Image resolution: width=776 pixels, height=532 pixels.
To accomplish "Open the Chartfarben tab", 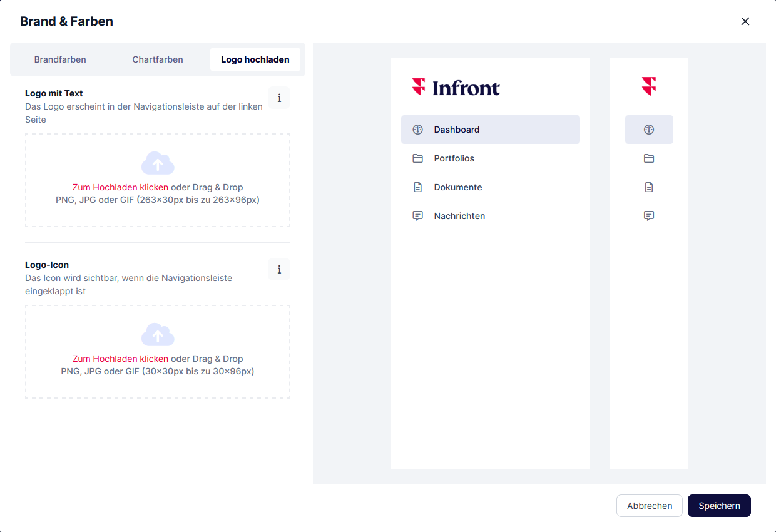I will [x=158, y=59].
